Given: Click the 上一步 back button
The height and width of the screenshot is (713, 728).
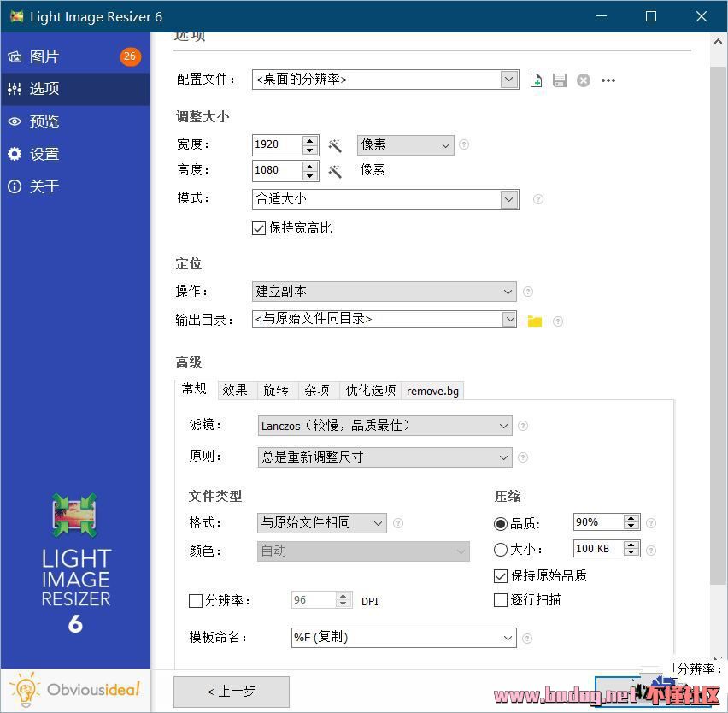Looking at the screenshot, I should (x=232, y=691).
